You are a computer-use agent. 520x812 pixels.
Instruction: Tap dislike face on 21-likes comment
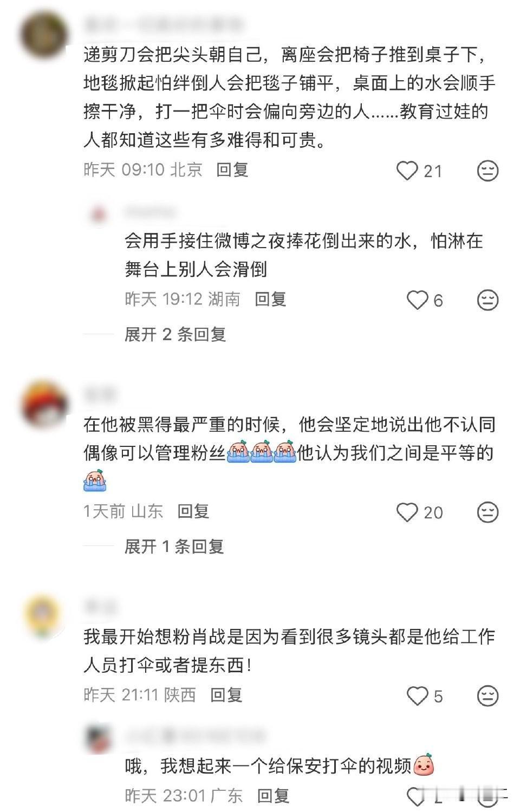pyautogui.click(x=487, y=170)
